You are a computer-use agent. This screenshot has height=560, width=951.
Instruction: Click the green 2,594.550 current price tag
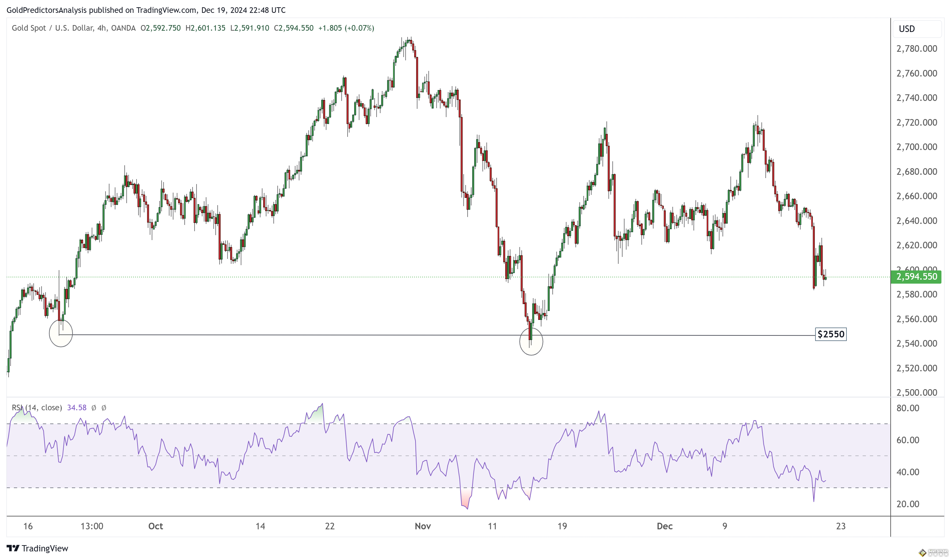(x=916, y=277)
